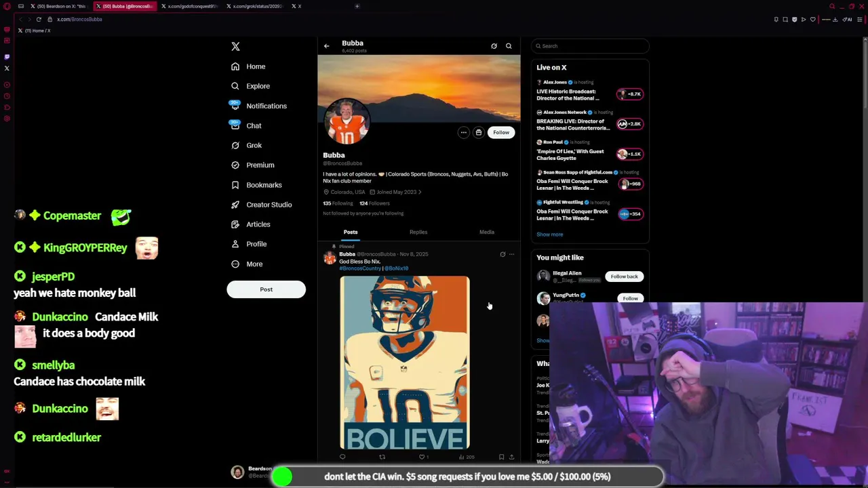Image resolution: width=868 pixels, height=488 pixels.
Task: Click the white Post button
Action: (266, 289)
